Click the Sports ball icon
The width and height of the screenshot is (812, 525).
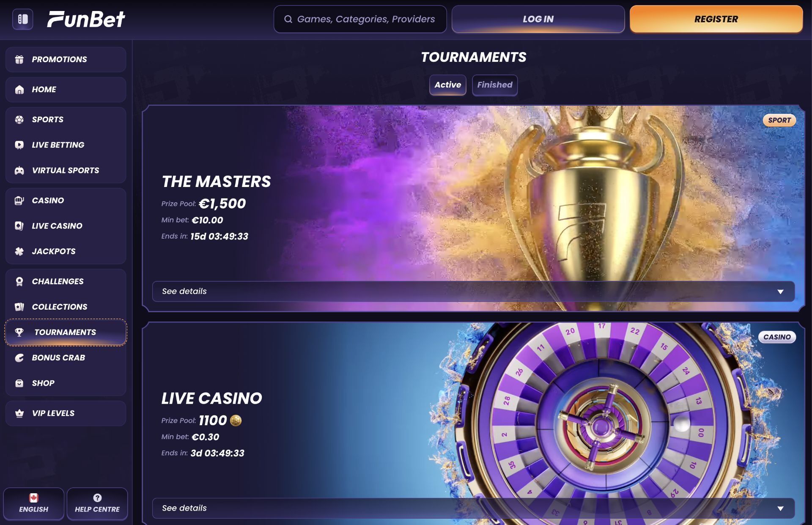click(x=19, y=120)
